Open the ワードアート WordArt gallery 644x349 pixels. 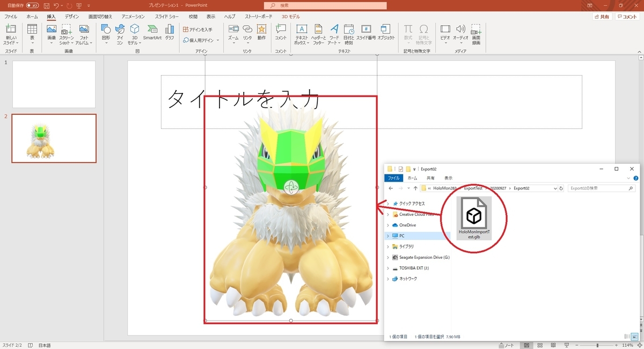coord(334,34)
